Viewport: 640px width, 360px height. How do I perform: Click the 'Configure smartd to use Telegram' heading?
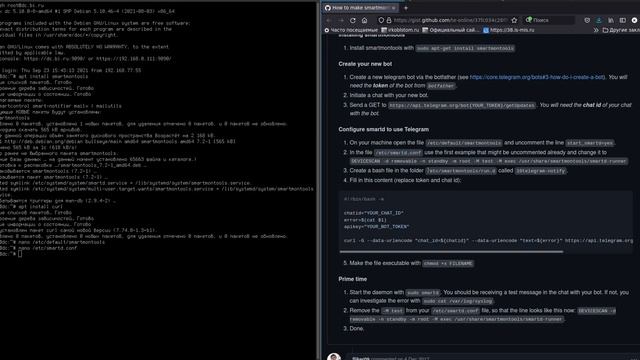[x=383, y=129]
